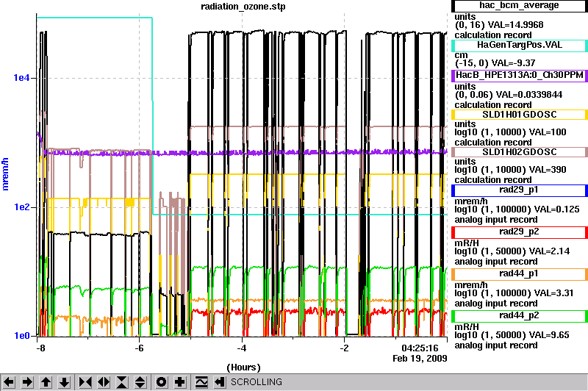Click the radiation_ozone.stp title
The width and height of the screenshot is (588, 391).
tap(243, 7)
